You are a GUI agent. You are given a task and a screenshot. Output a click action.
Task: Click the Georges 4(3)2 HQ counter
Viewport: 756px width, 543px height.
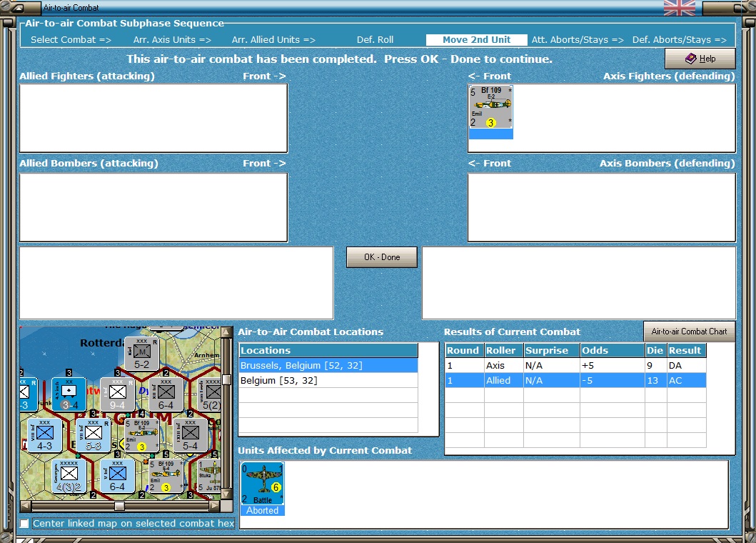(x=69, y=475)
